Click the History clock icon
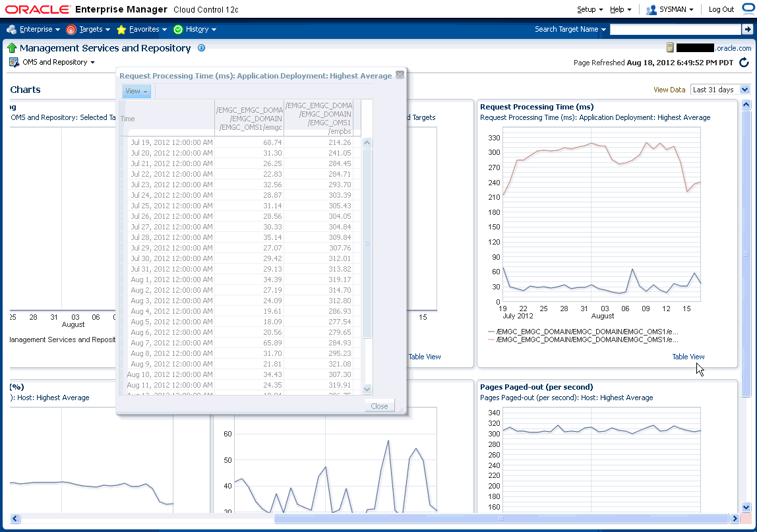 click(x=178, y=30)
